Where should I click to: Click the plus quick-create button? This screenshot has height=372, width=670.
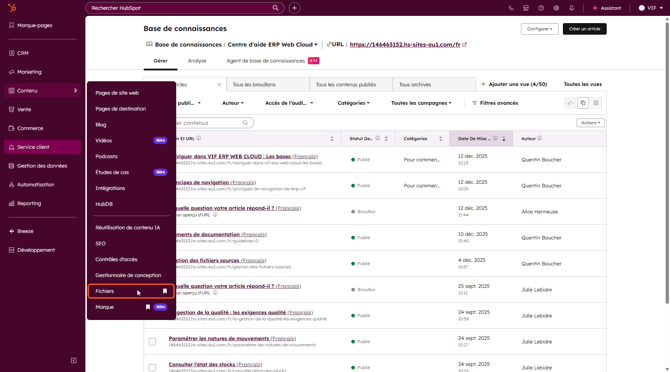click(294, 8)
